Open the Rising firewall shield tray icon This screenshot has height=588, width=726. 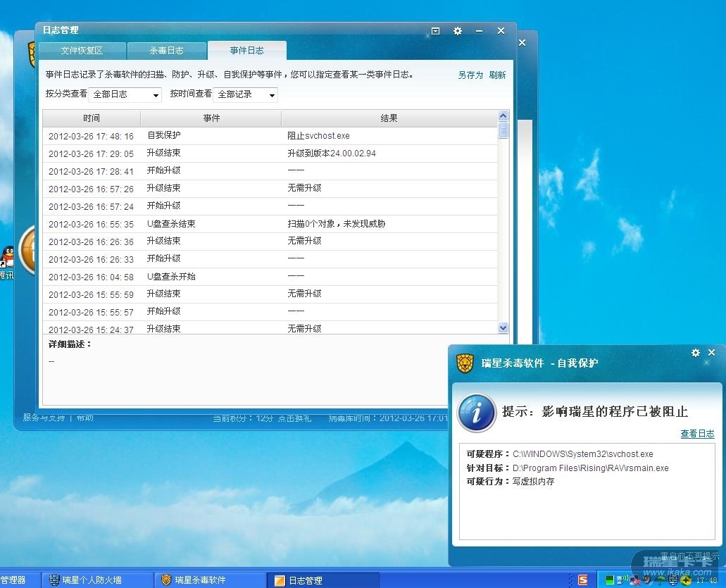pos(673,580)
